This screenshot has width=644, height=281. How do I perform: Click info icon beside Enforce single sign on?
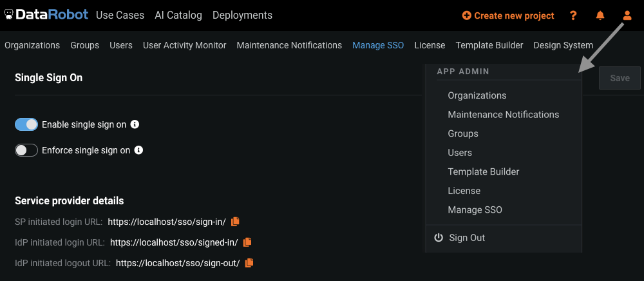click(138, 150)
